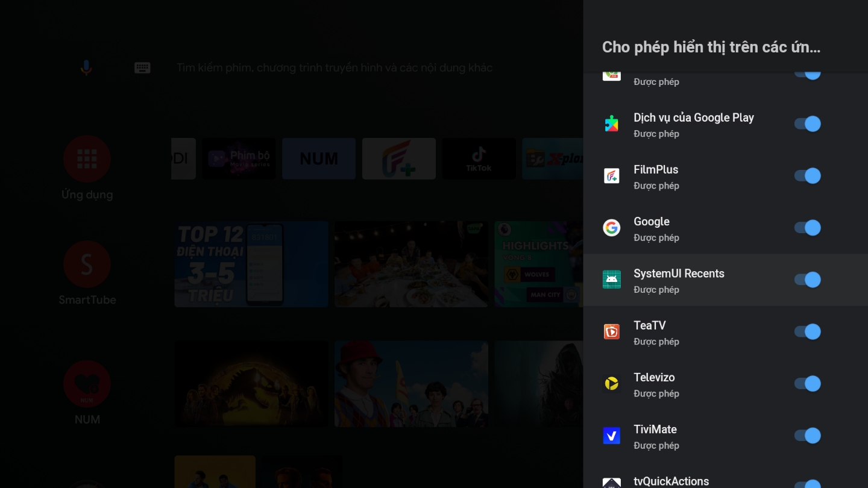This screenshot has width=868, height=488.
Task: Select the Google G logo icon
Action: [612, 228]
